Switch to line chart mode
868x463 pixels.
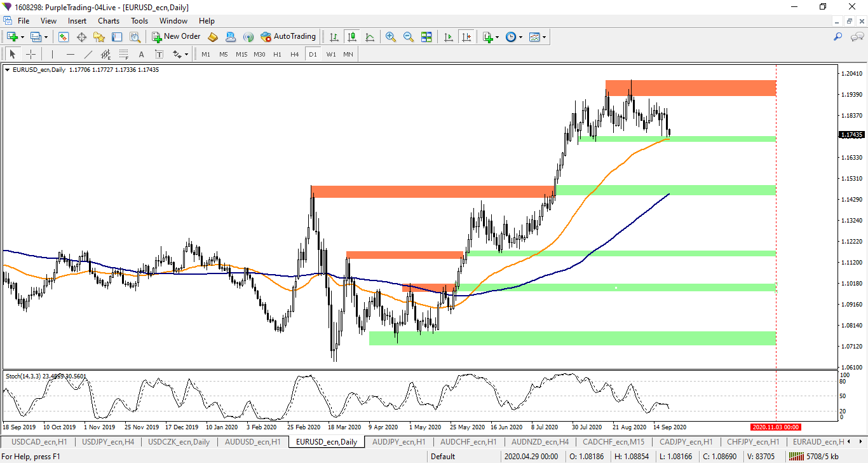(x=370, y=37)
